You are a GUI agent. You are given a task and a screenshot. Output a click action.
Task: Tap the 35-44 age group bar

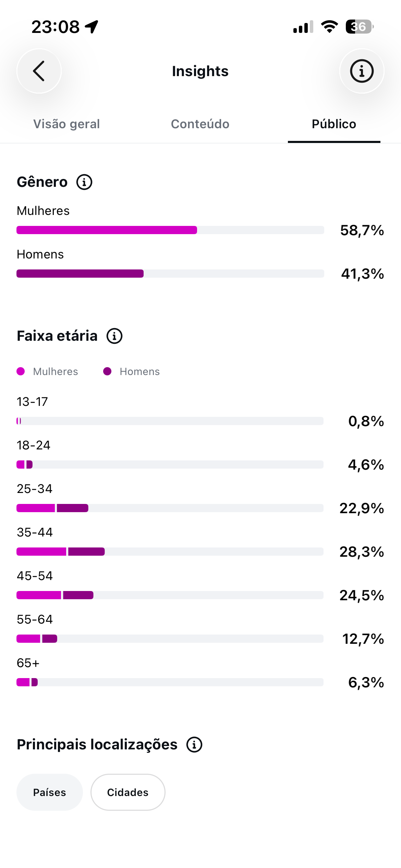point(170,552)
